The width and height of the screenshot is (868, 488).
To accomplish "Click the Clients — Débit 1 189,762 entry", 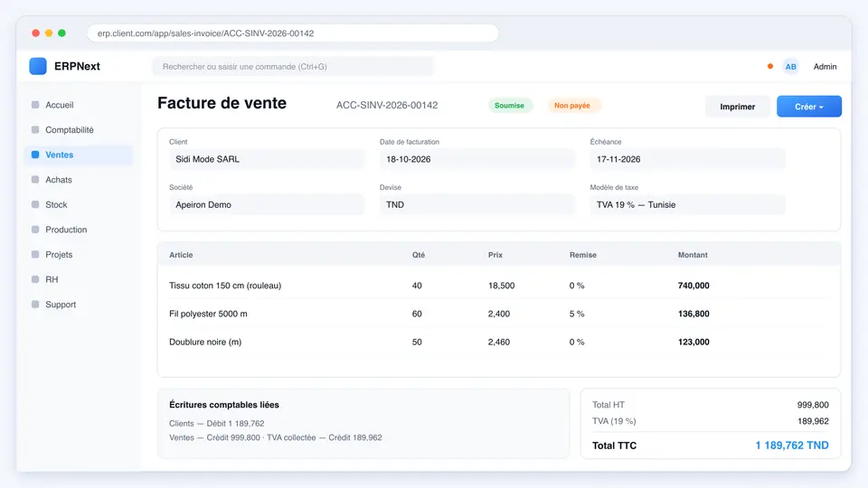I will (216, 423).
